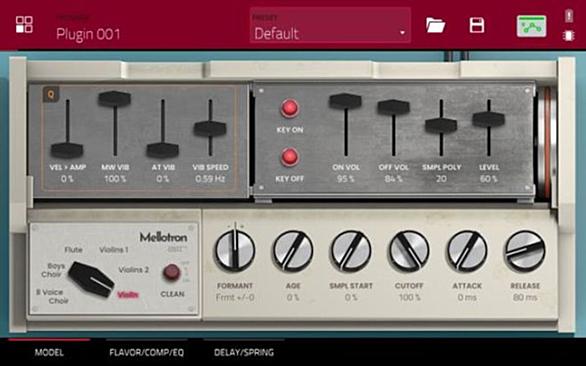Click the 100 % CUTOFF value
This screenshot has height=366, width=586.
(x=409, y=298)
